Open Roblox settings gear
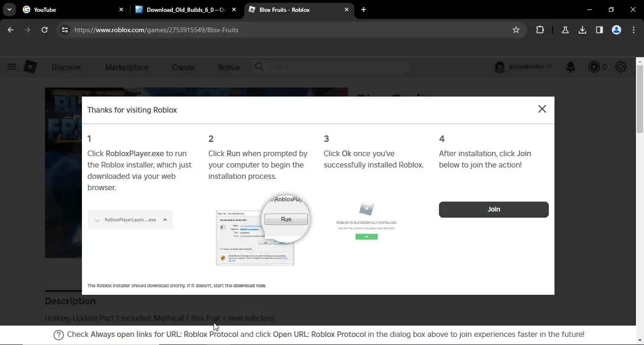Screen dimensions: 644x345 click(621, 67)
